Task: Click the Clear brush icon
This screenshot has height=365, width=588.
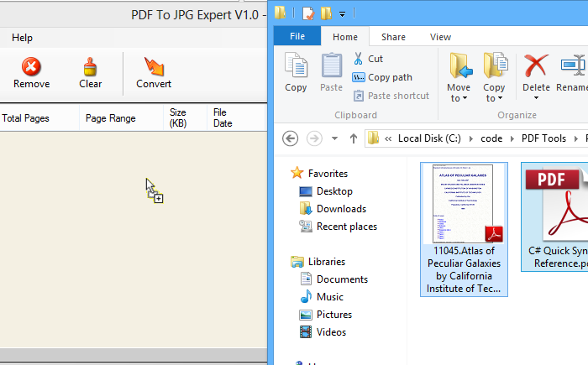Action: coord(91,67)
